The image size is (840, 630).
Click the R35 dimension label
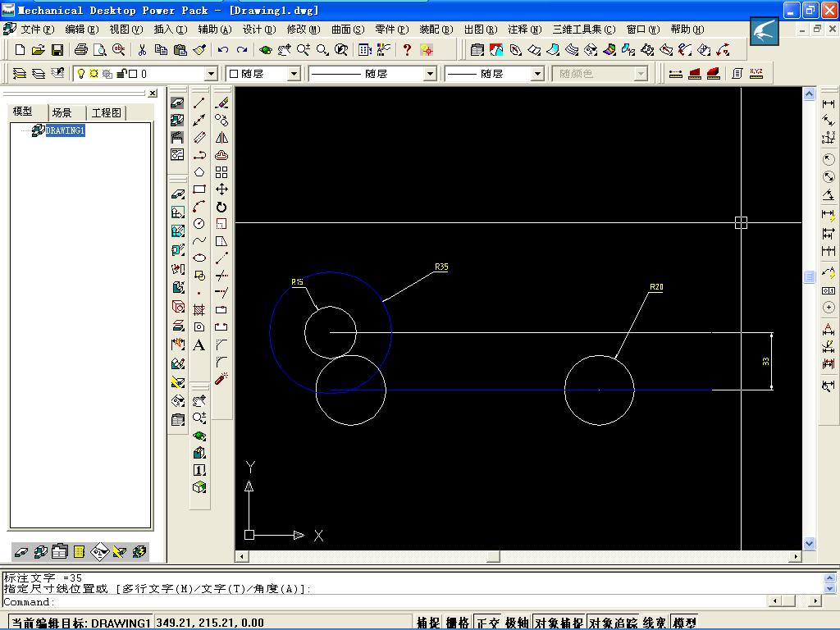click(x=441, y=267)
